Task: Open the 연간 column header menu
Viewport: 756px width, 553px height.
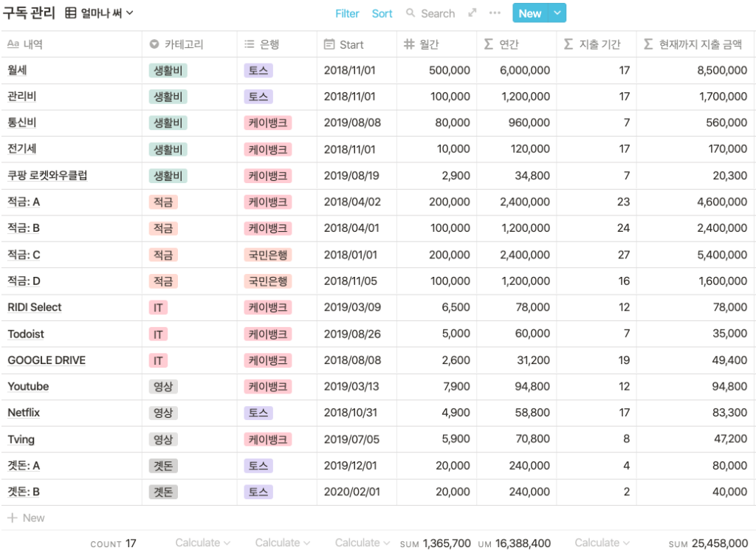Action: tap(516, 44)
